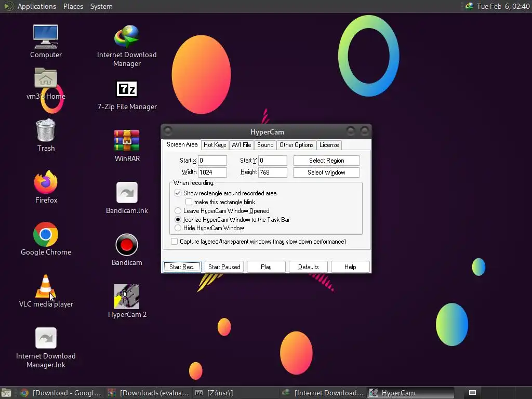Select Hide HyperCam Window option
The image size is (532, 399).
click(x=178, y=228)
